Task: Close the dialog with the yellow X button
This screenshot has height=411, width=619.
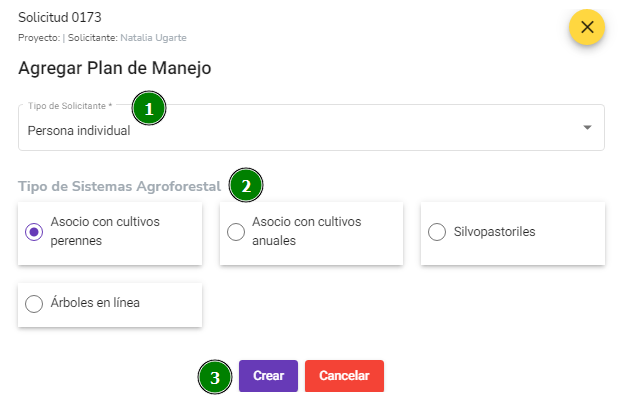Action: point(587,27)
